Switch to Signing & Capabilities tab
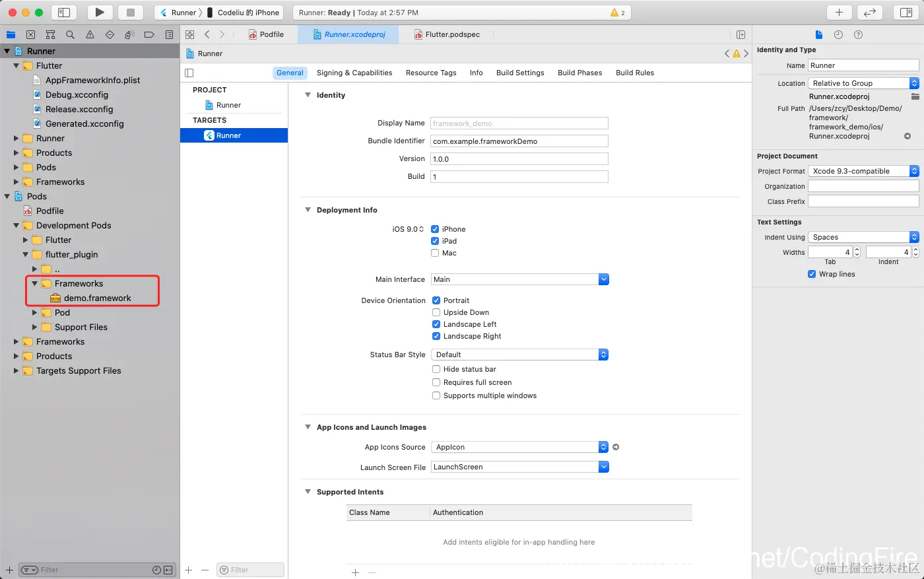Screen dimensions: 924x579 pyautogui.click(x=354, y=73)
